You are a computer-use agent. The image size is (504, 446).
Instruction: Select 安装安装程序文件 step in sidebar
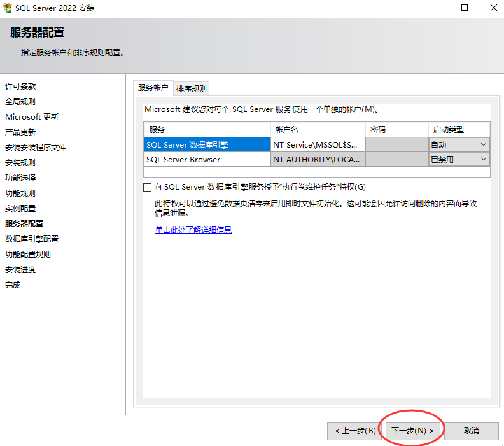(36, 147)
